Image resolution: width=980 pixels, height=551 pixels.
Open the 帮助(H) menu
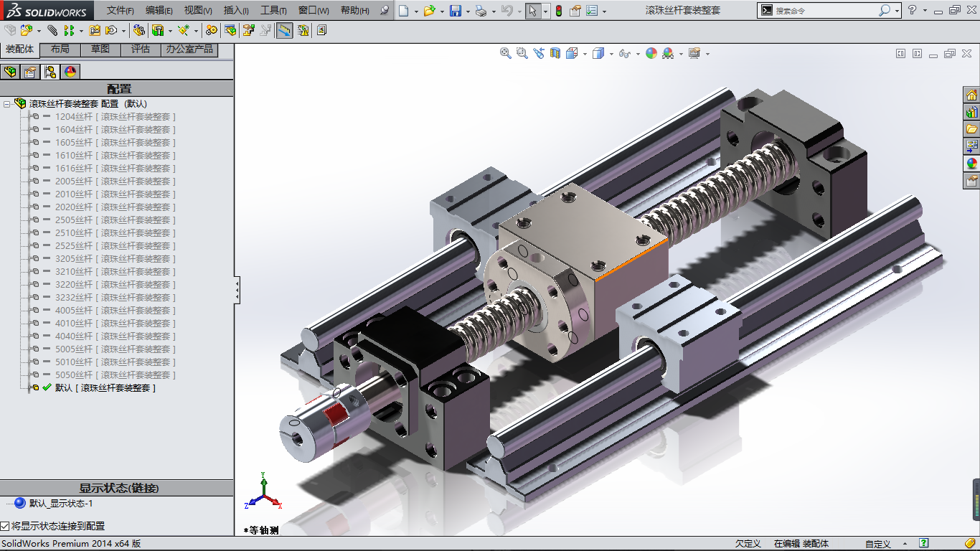click(x=355, y=11)
